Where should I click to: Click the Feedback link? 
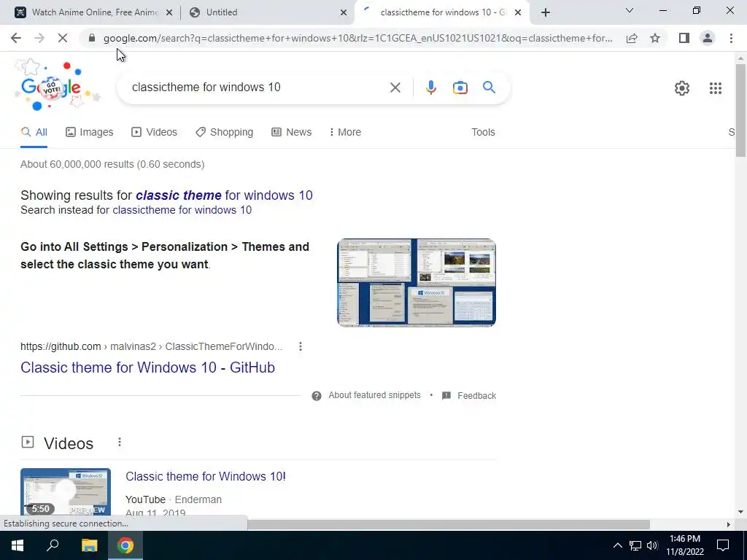[x=477, y=396]
